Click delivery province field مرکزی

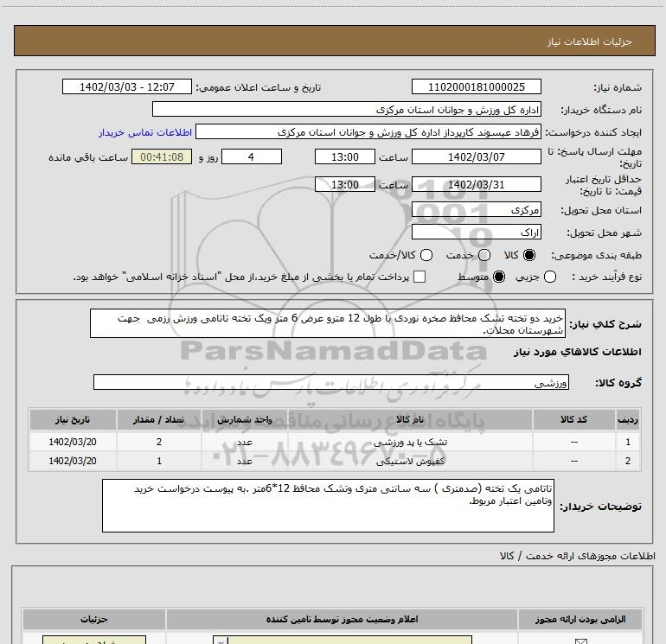[x=476, y=210]
